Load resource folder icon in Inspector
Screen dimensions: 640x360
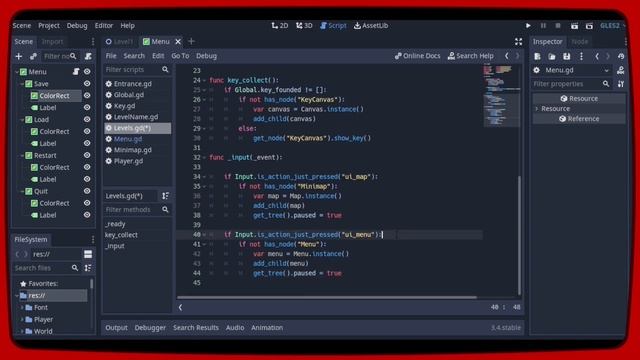coord(552,56)
